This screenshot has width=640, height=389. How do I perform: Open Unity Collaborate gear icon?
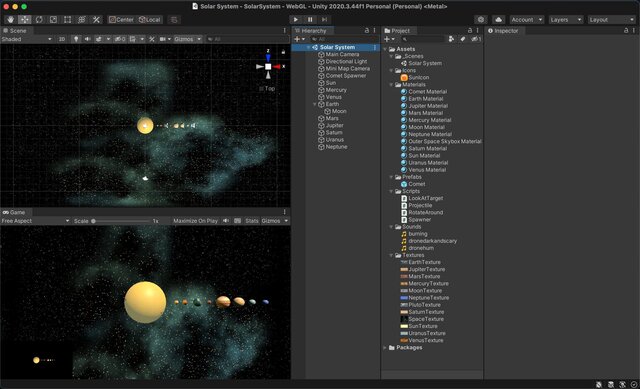pyautogui.click(x=481, y=20)
